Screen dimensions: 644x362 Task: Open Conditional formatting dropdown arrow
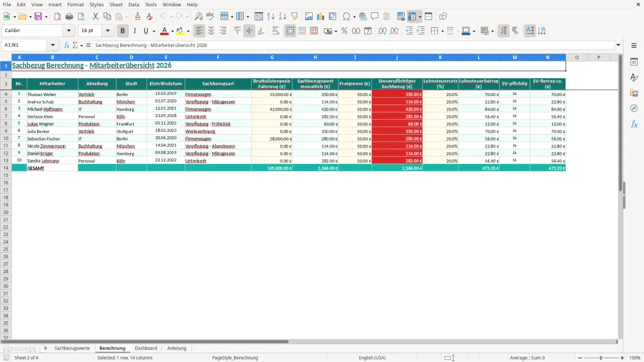point(492,31)
